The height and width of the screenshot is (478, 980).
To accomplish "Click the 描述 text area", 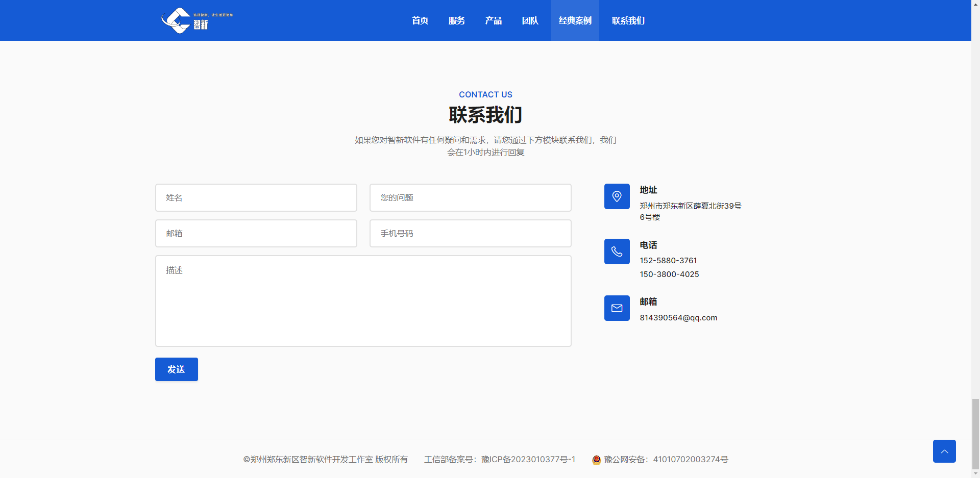I will point(363,301).
